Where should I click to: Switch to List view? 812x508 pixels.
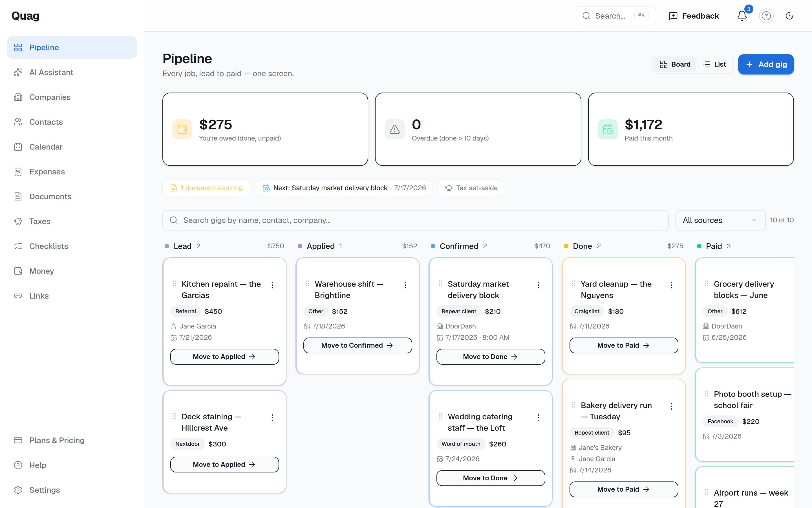click(714, 64)
